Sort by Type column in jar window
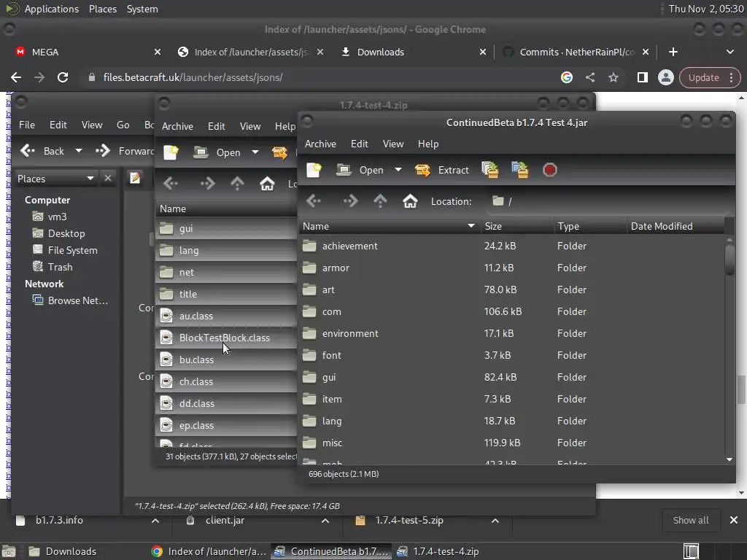This screenshot has height=560, width=747. [590, 226]
